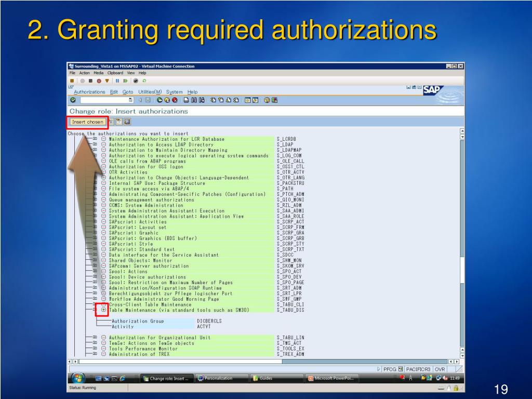Click the Insert chosen button
The width and height of the screenshot is (532, 399).
[87, 122]
